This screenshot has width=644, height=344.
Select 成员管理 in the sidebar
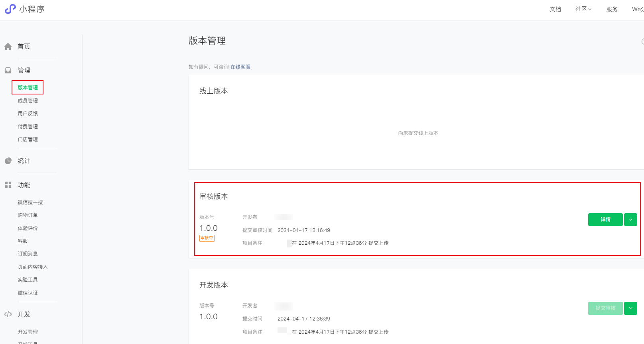(28, 101)
